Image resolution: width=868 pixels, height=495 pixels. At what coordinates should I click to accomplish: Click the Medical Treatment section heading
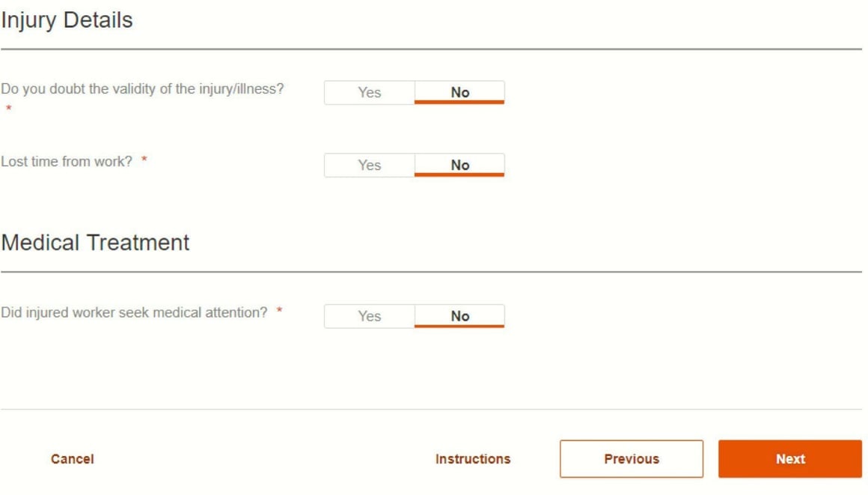pos(96,243)
